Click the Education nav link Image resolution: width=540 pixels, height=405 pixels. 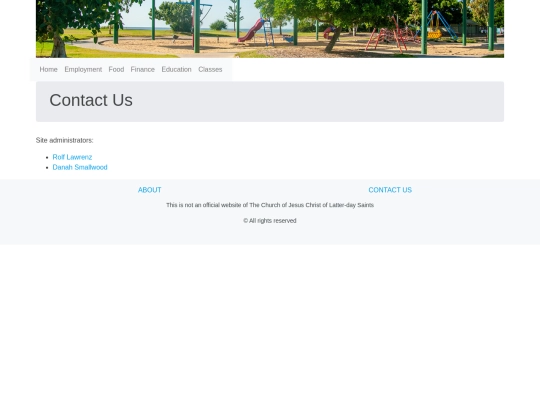(176, 70)
